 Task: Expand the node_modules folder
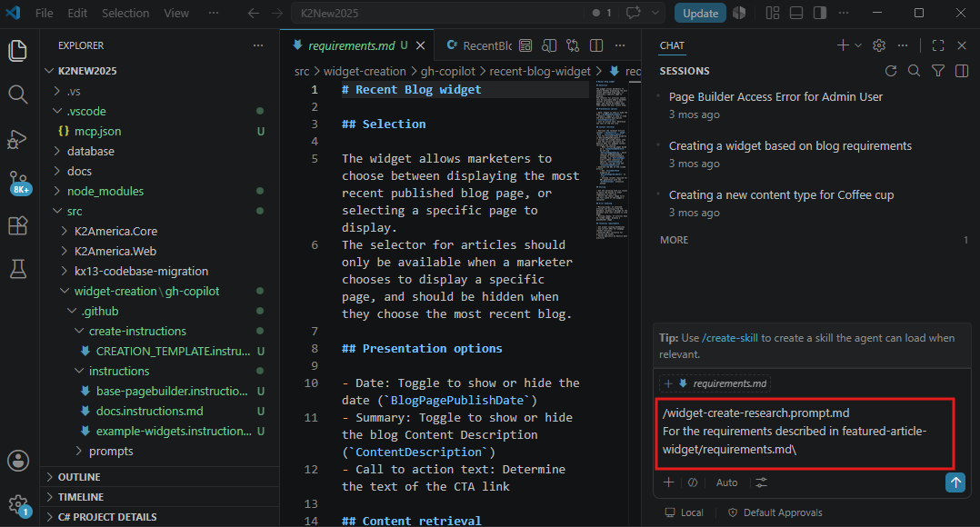tap(57, 191)
